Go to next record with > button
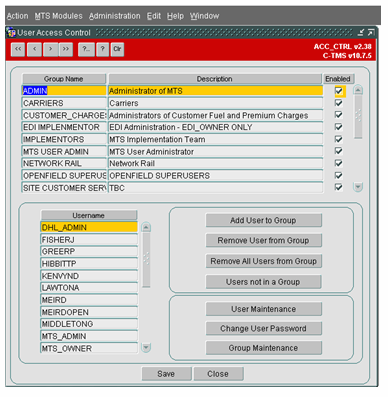This screenshot has height=397, width=388. pos(51,49)
